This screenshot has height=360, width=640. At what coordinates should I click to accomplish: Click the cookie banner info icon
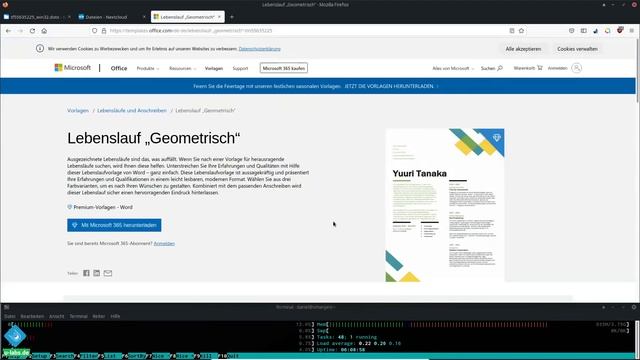(40, 49)
